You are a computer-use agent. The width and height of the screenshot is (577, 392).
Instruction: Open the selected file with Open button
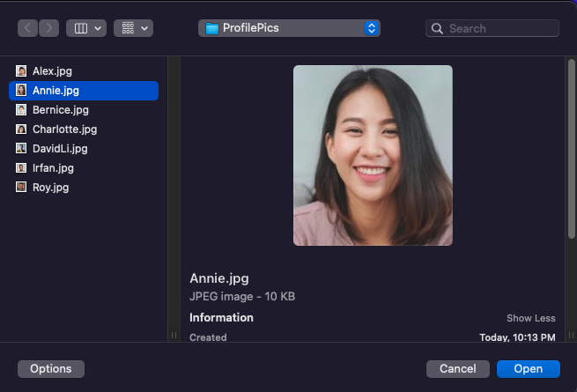[x=528, y=368]
